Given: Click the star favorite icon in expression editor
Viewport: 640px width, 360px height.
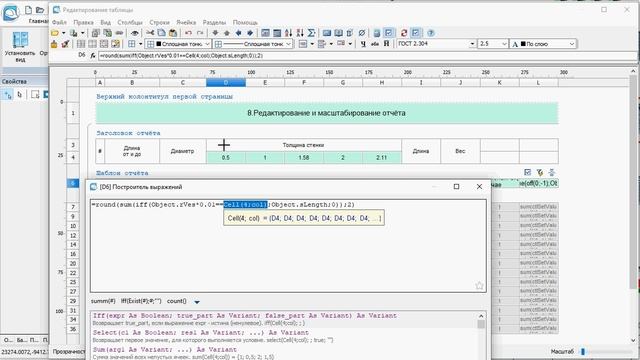Looking at the screenshot, I should 479,286.
